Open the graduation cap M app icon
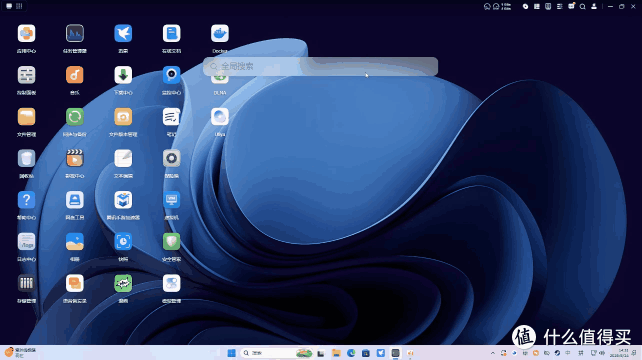Screen dimensions: 642x360 point(123,200)
